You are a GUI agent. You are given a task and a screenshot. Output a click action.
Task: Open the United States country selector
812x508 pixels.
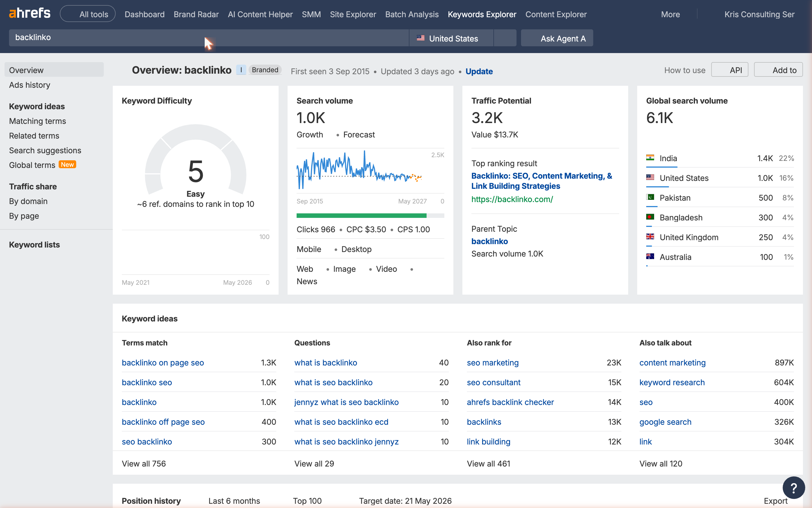click(x=451, y=38)
